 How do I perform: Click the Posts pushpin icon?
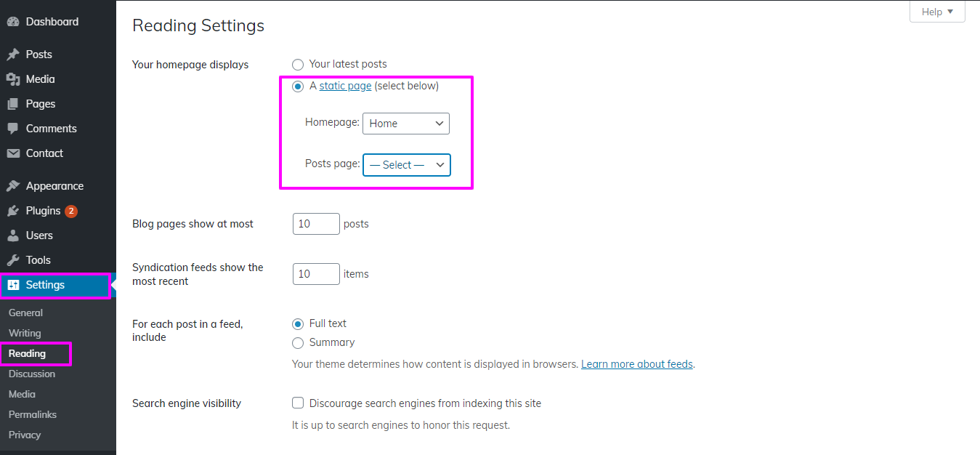(13, 55)
